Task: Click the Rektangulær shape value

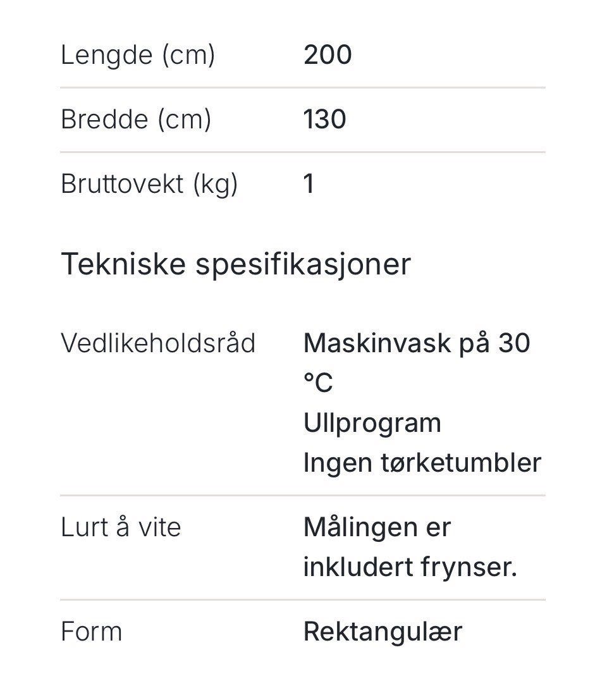Action: 383,632
